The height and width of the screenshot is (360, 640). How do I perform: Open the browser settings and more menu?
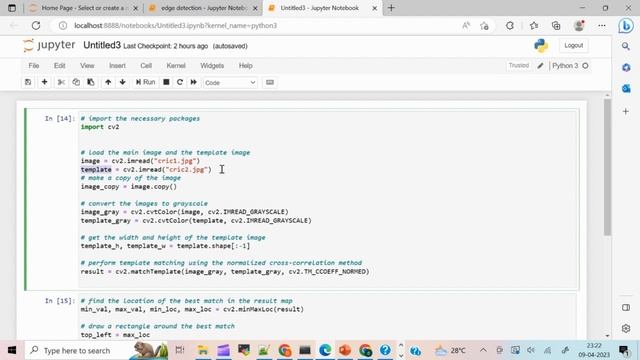coord(602,26)
